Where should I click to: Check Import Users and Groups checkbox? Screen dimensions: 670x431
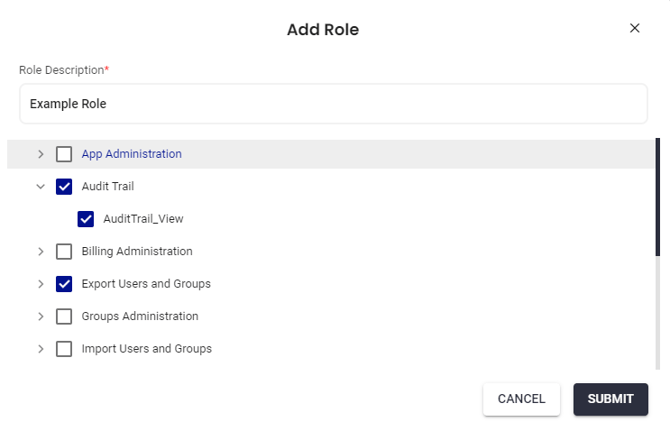point(65,349)
